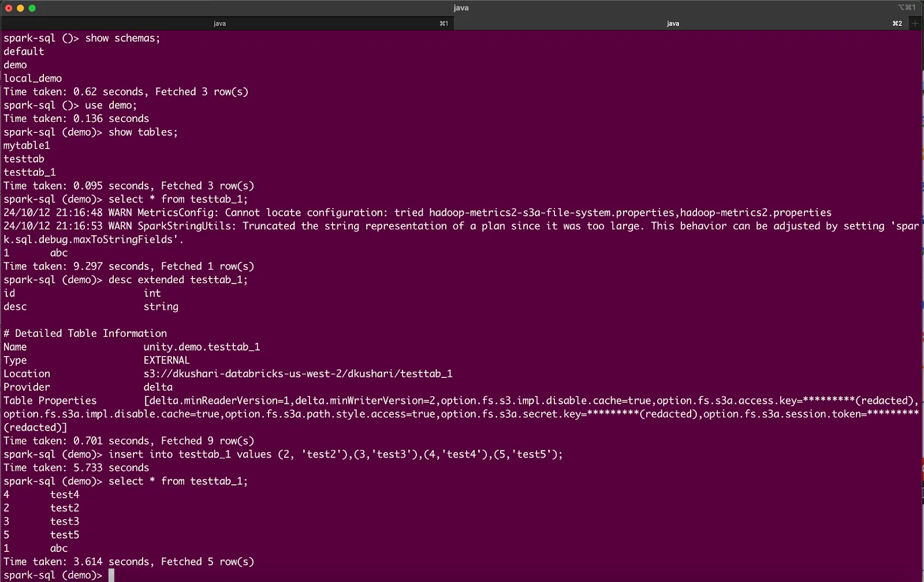Click the local_demo schema name
Screen dimensions: 924x582
pyautogui.click(x=32, y=78)
